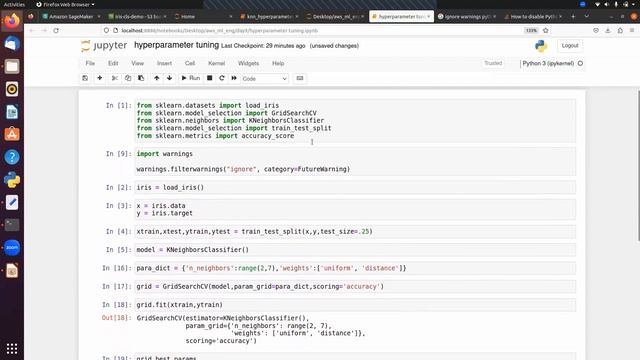Copy selected cells icon

128,78
